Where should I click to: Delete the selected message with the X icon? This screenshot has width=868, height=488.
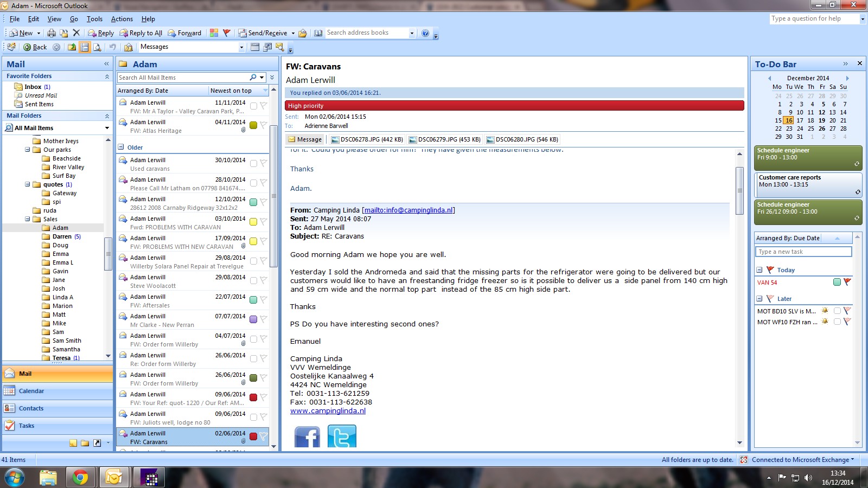[76, 33]
